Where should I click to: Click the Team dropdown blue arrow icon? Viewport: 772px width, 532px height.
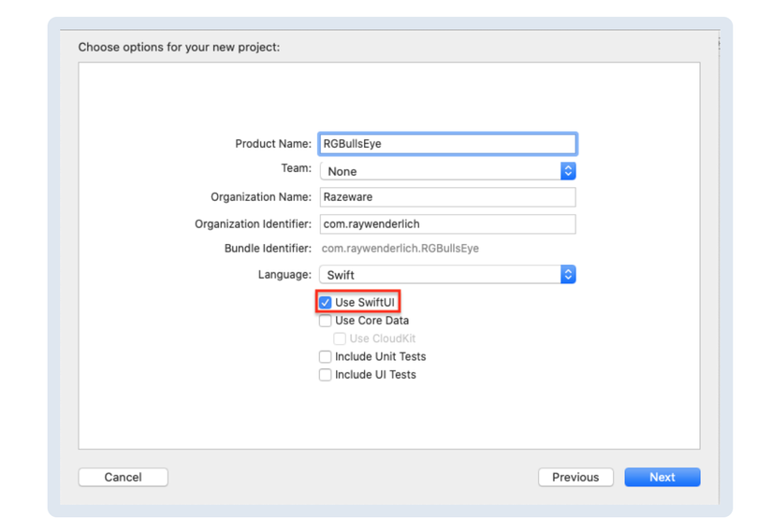pyautogui.click(x=567, y=171)
